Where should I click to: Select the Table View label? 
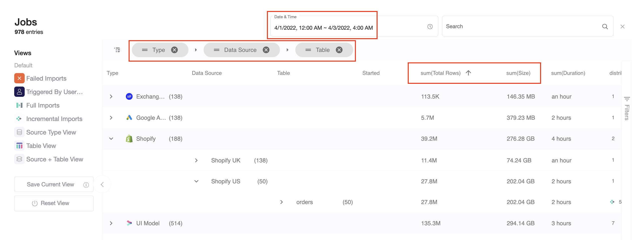41,146
